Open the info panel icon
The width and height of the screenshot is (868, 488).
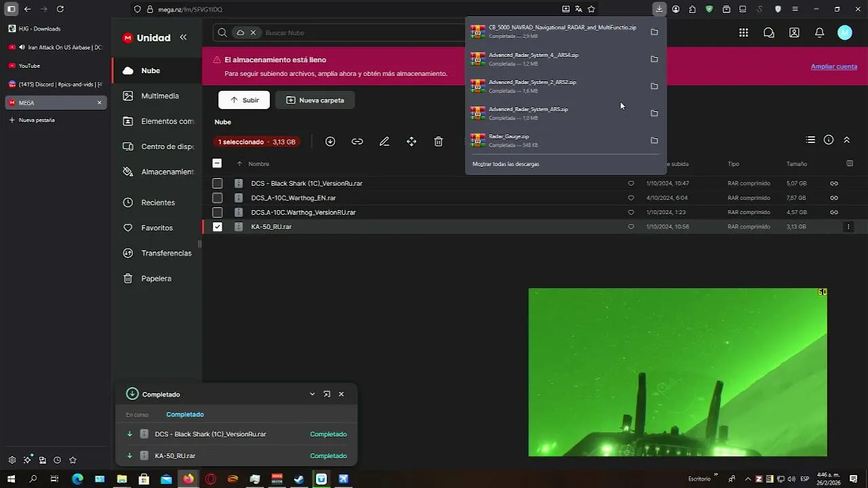tap(829, 140)
